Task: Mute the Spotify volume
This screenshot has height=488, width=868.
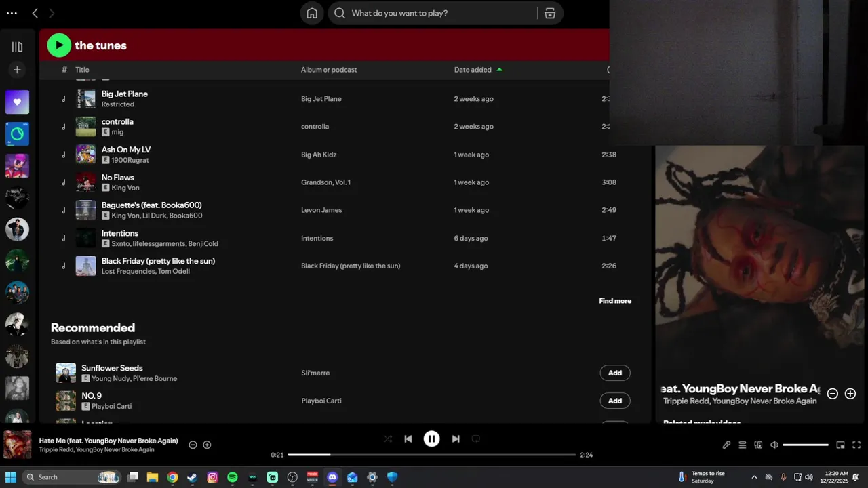Action: pyautogui.click(x=774, y=445)
